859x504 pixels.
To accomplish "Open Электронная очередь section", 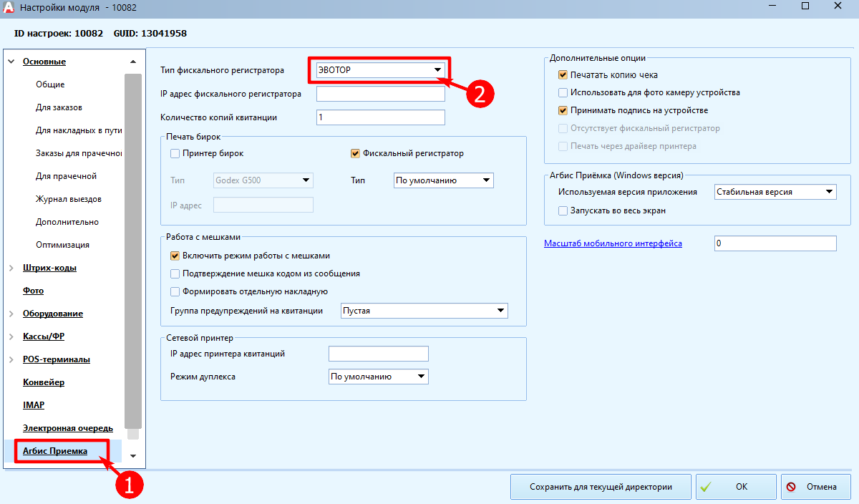I will [68, 428].
